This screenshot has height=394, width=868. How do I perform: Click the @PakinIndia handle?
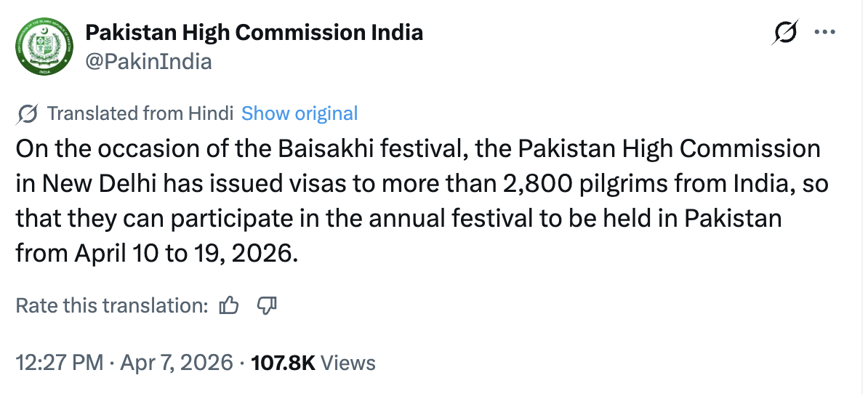pos(148,61)
